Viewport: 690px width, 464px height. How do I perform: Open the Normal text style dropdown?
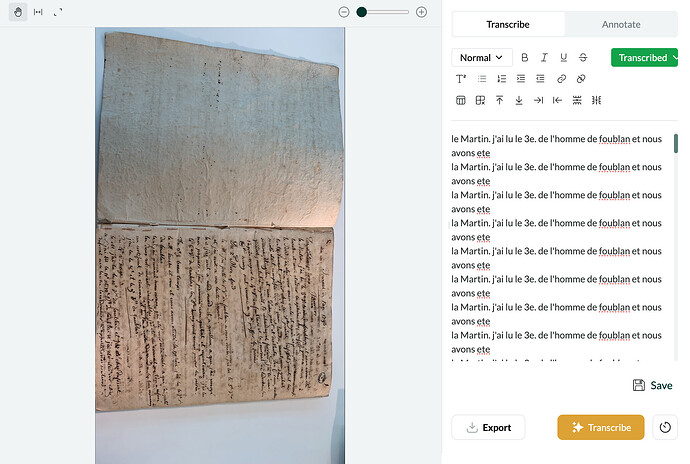pyautogui.click(x=481, y=58)
